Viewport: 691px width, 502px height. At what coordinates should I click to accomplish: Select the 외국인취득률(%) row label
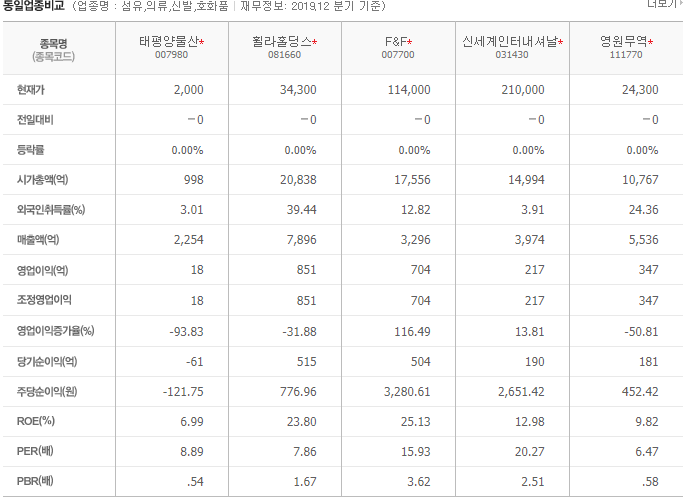(x=51, y=210)
